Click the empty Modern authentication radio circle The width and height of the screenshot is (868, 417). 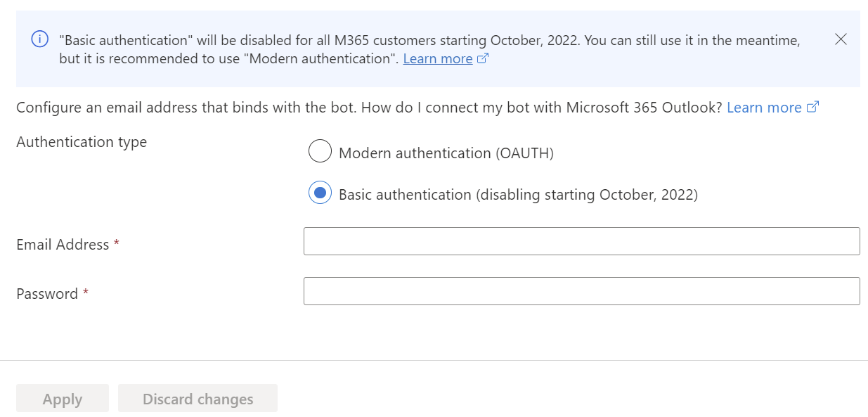point(320,150)
